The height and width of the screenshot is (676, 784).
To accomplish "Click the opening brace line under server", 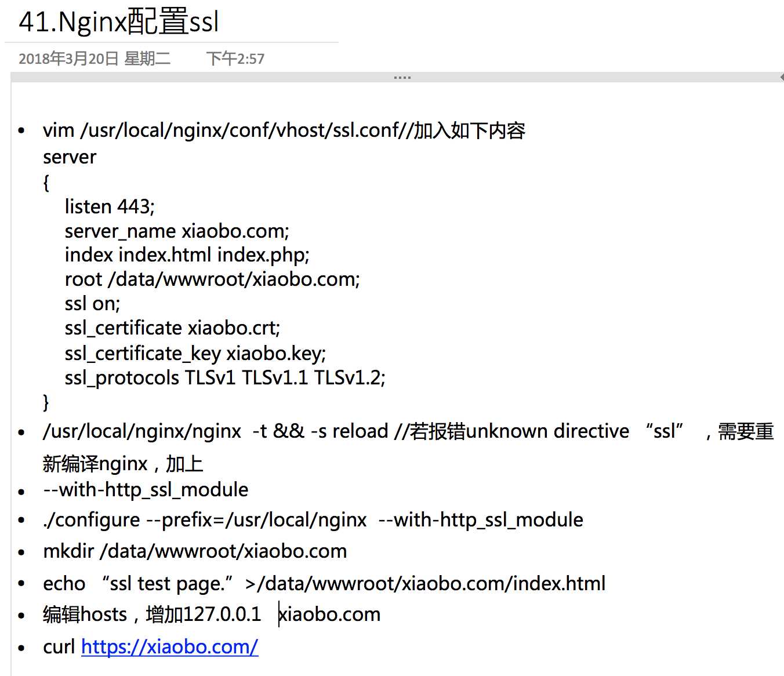I will [x=46, y=183].
